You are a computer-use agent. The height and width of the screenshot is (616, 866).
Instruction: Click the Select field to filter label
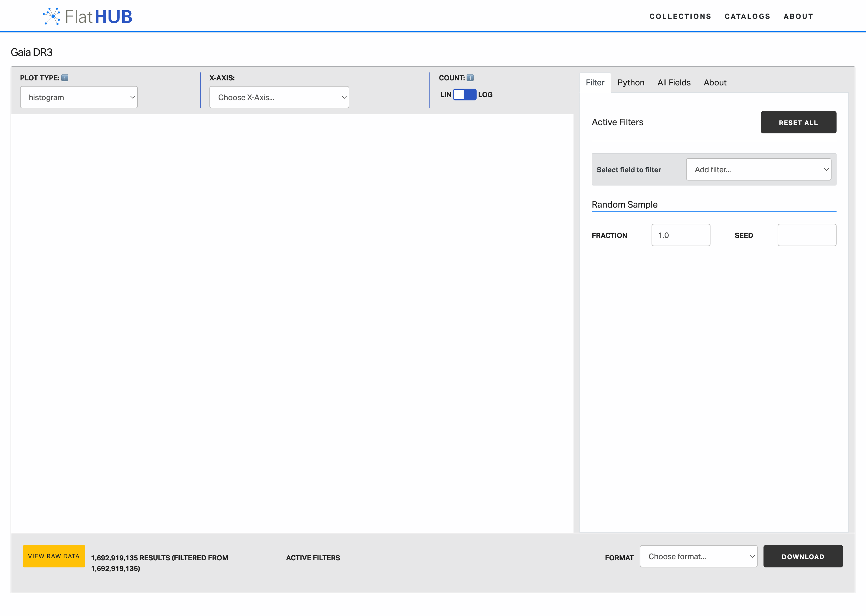628,170
